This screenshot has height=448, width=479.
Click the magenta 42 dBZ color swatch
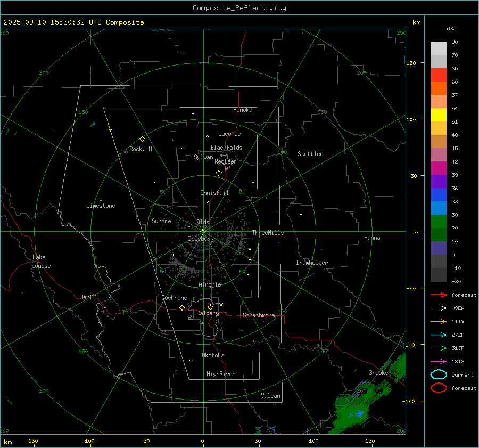[x=439, y=168]
